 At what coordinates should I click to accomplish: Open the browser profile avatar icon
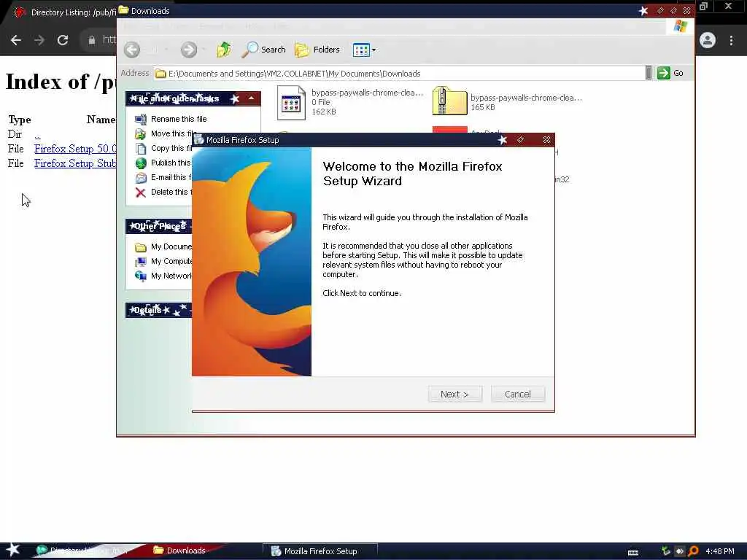pyautogui.click(x=708, y=40)
